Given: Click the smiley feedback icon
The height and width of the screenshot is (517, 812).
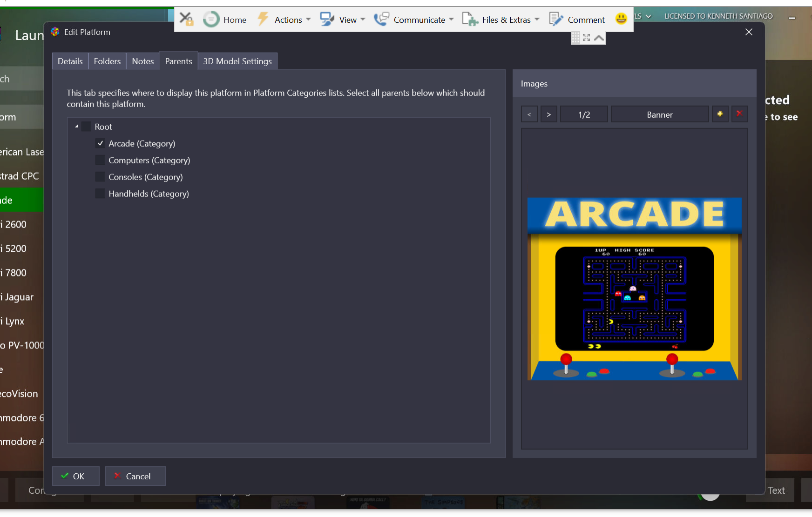Looking at the screenshot, I should (621, 18).
